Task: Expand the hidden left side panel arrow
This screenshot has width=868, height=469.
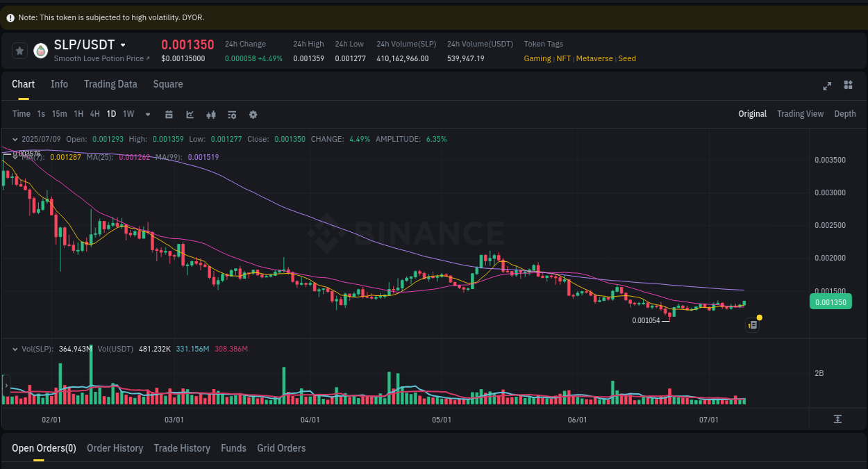Action: coord(6,384)
